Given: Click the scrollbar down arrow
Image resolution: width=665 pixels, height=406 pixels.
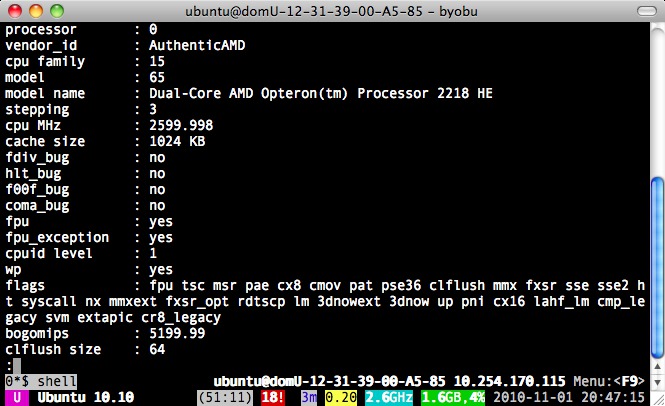Looking at the screenshot, I should (656, 381).
